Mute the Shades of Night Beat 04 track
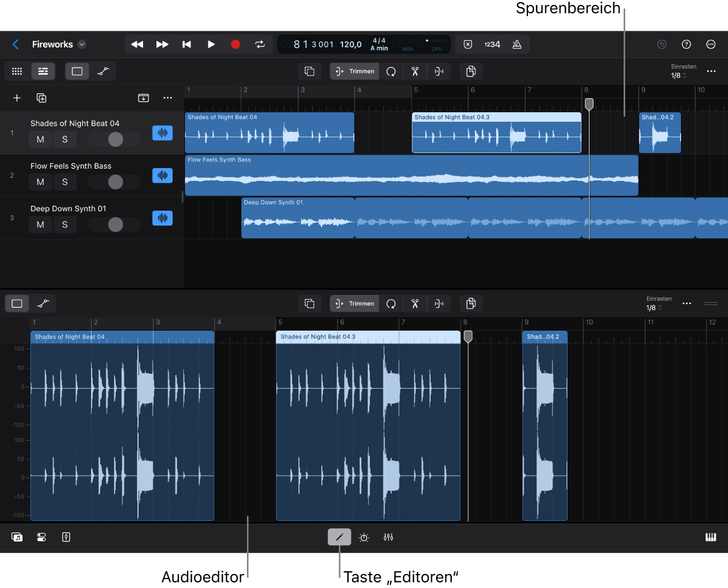Viewport: 728px width, 588px height. tap(40, 139)
